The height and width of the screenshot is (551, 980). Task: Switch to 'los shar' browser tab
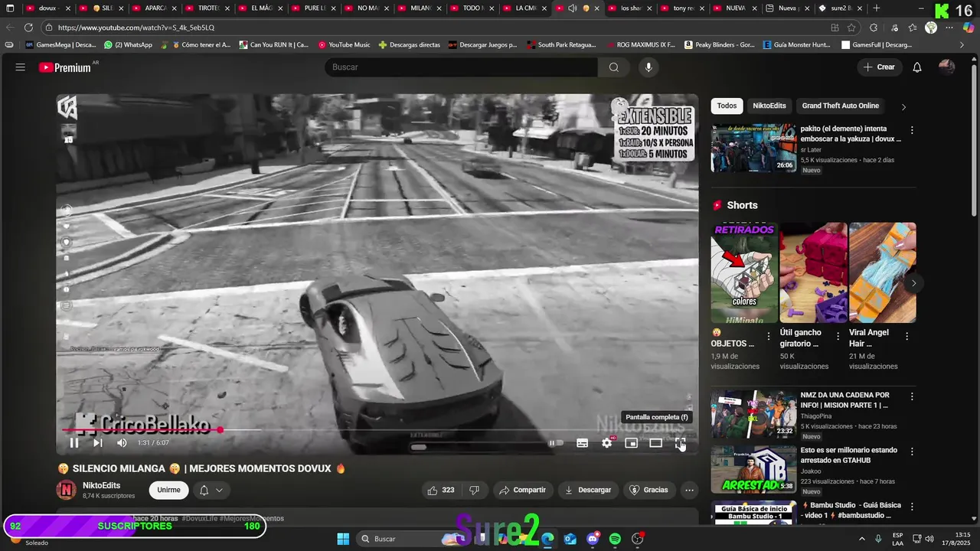click(x=631, y=8)
